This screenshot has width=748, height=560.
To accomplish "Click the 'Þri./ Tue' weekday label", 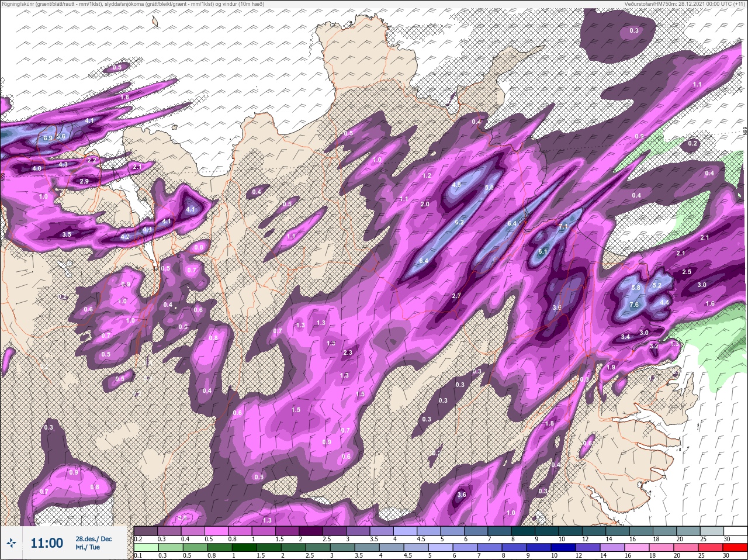I will coord(88,548).
